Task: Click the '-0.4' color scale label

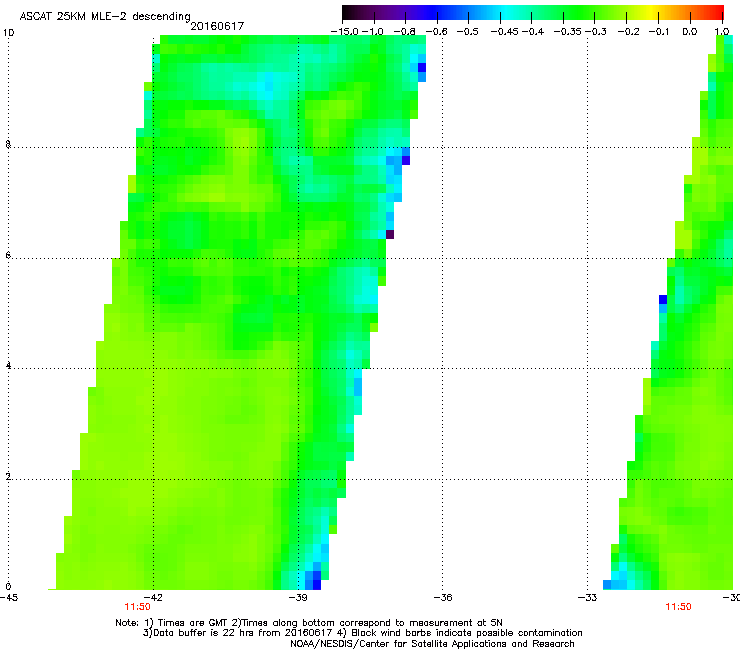Action: 532,32
